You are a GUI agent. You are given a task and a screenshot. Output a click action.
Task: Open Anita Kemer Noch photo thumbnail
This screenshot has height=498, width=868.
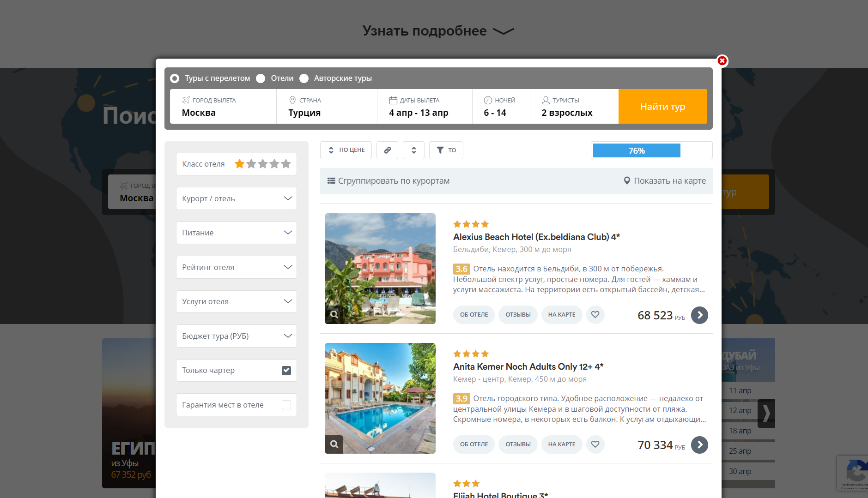click(380, 398)
